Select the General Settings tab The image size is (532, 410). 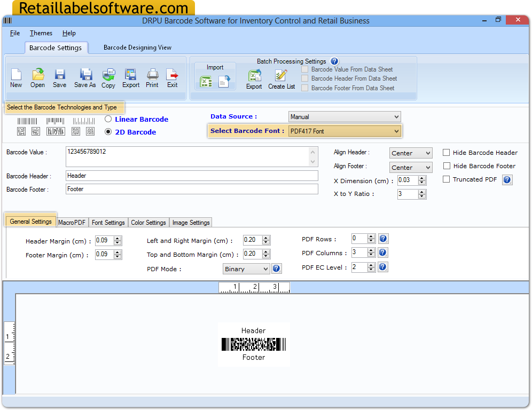30,222
